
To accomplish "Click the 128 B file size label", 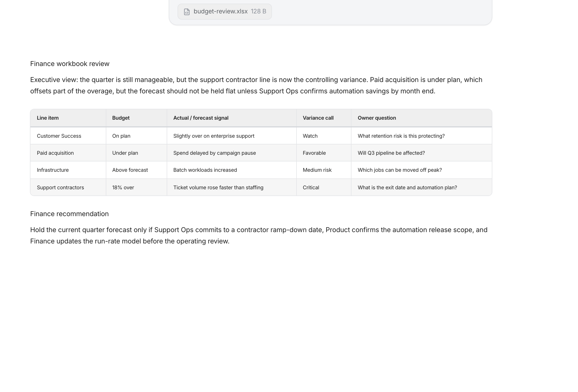I will [258, 12].
